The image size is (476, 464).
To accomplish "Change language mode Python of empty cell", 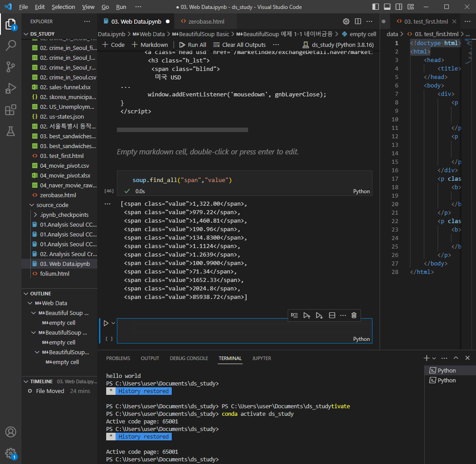I will (x=361, y=339).
